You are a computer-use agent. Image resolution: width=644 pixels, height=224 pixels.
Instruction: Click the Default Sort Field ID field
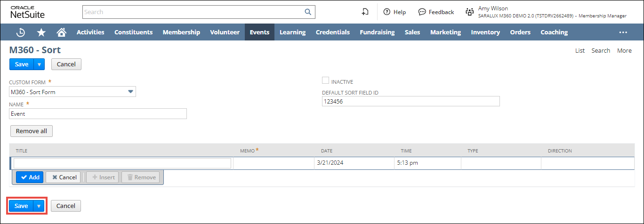click(411, 102)
